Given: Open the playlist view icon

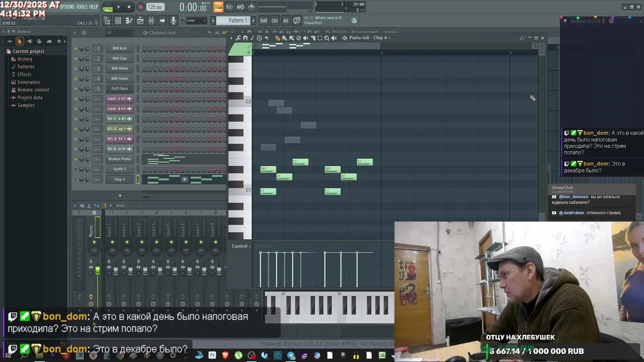Looking at the screenshot, I should click(140, 21).
